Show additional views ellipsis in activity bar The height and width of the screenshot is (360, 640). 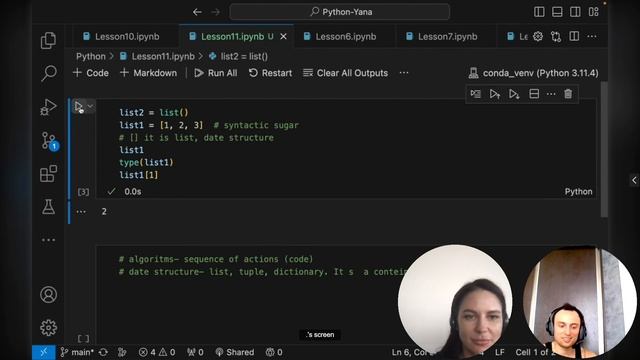48,240
